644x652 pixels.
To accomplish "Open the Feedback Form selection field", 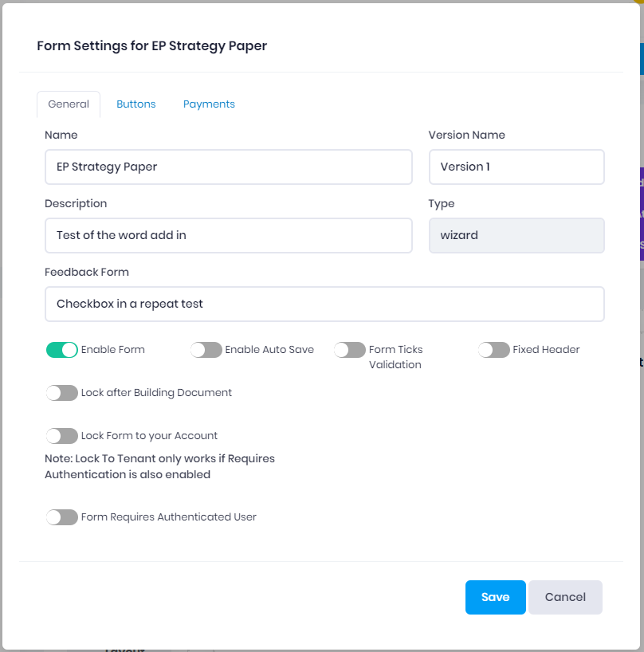I will (x=324, y=304).
